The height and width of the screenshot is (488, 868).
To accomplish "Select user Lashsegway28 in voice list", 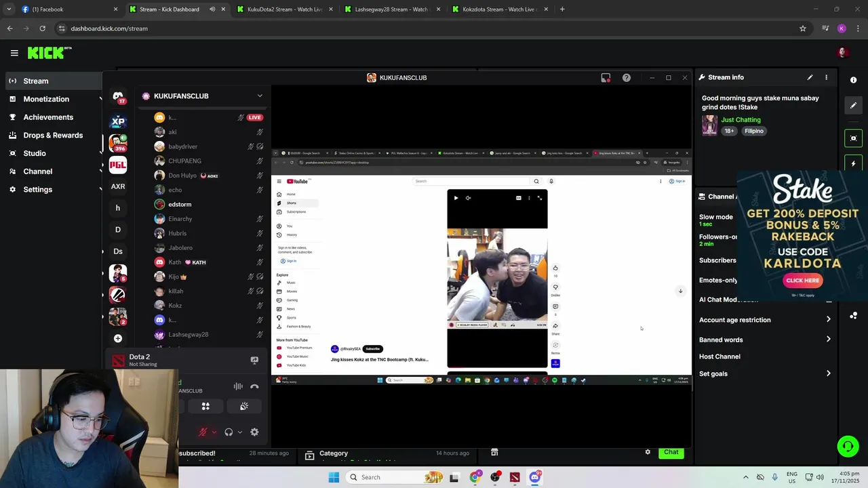I will 188,335.
